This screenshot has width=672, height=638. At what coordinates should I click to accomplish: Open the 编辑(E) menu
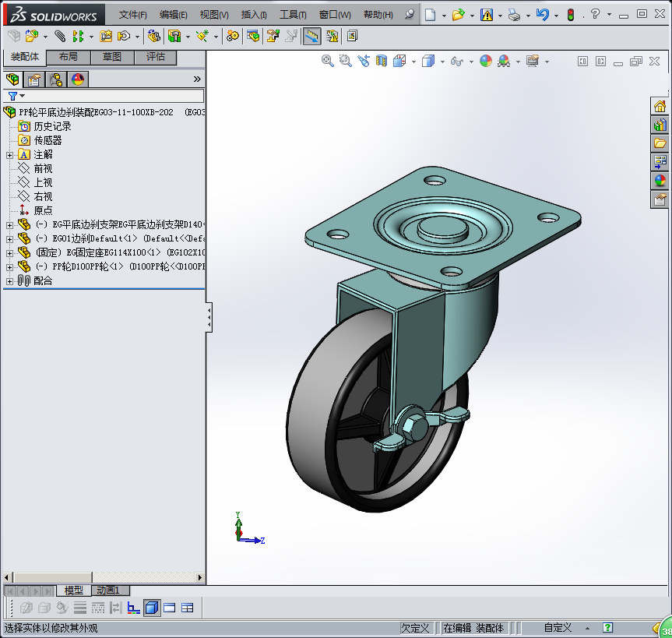point(173,15)
